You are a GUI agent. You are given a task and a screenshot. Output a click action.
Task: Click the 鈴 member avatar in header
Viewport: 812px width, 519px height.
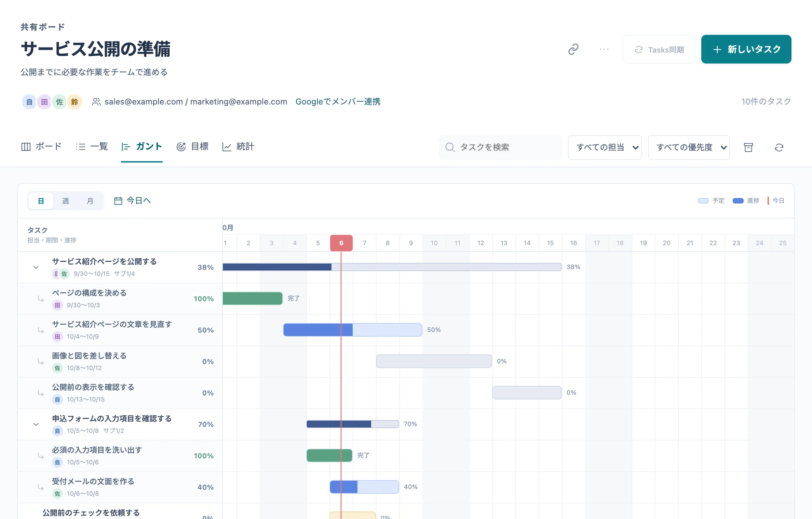75,102
